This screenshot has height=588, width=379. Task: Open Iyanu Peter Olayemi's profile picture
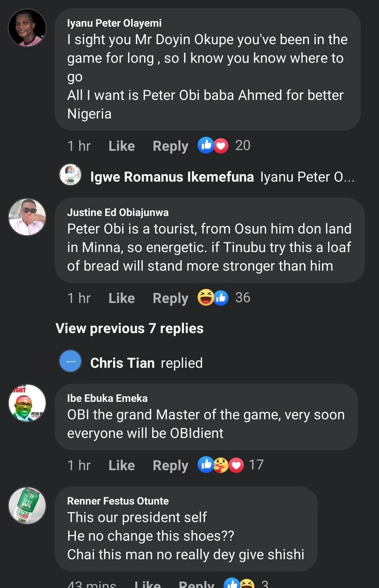(x=27, y=28)
